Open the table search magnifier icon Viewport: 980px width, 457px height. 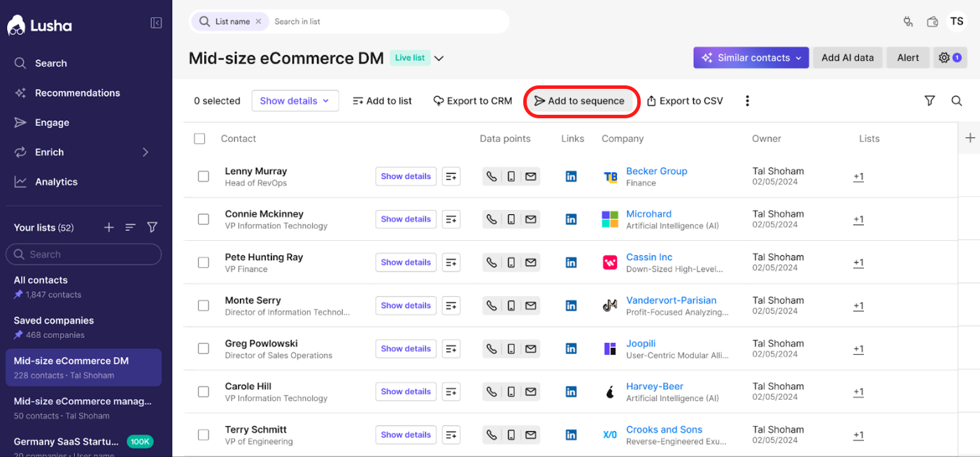click(x=957, y=101)
